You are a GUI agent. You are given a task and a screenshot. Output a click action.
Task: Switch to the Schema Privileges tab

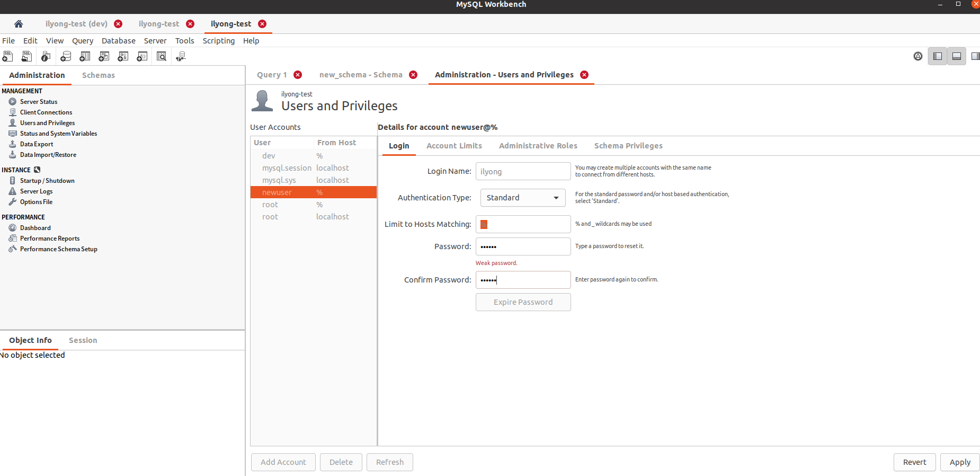pyautogui.click(x=628, y=146)
